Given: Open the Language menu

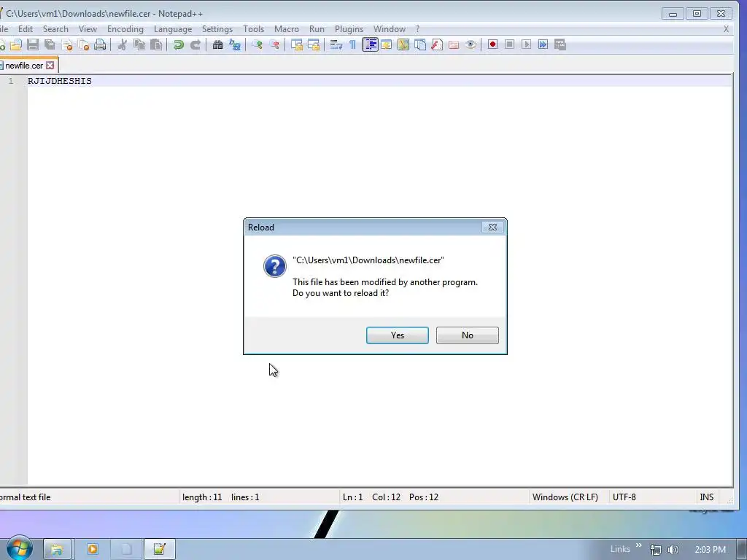Looking at the screenshot, I should (173, 29).
